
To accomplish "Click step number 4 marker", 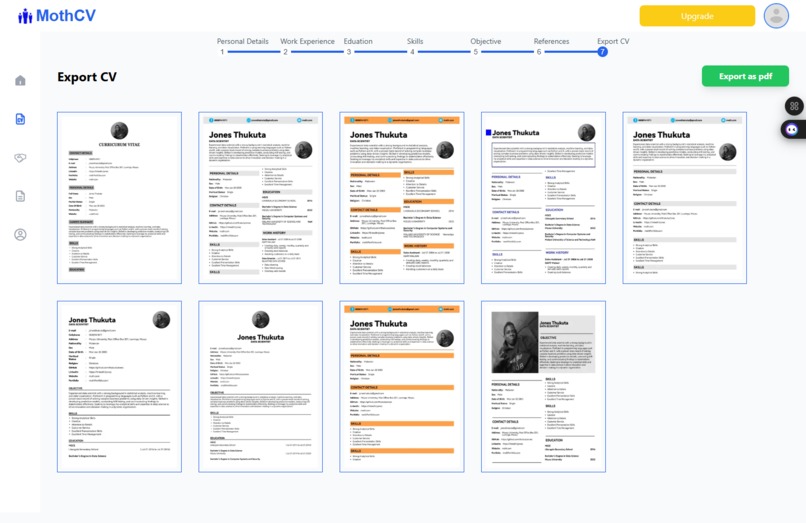I will 412,52.
